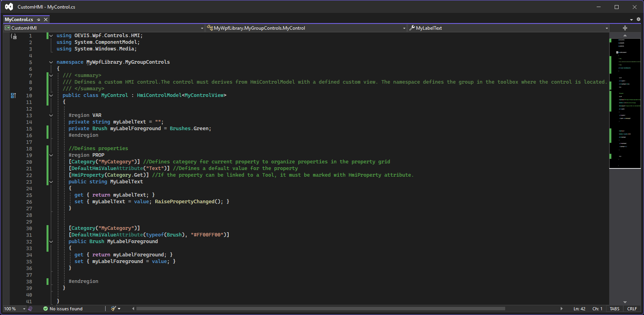
Task: Click the green check No issues icon
Action: click(46, 309)
